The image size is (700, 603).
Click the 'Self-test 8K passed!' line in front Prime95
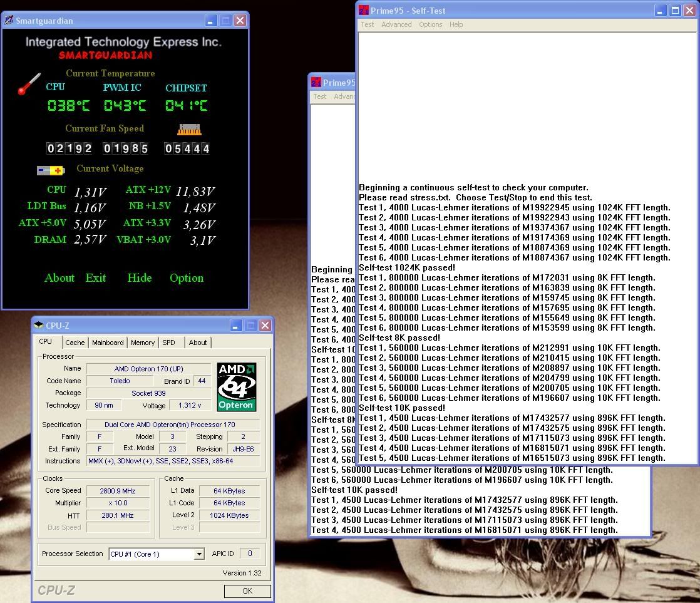click(399, 338)
